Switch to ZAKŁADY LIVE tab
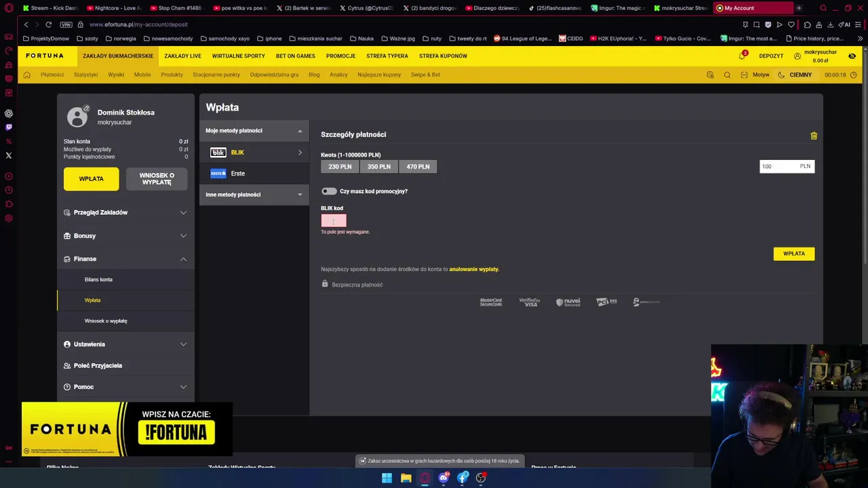The height and width of the screenshot is (488, 868). coord(182,56)
